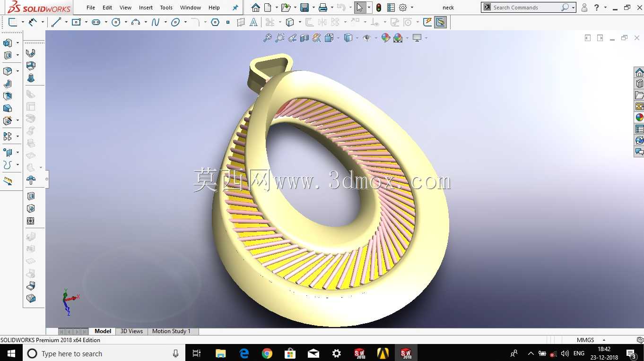The height and width of the screenshot is (361, 644).
Task: Expand the Circle tool dropdown arrow
Action: 125,22
